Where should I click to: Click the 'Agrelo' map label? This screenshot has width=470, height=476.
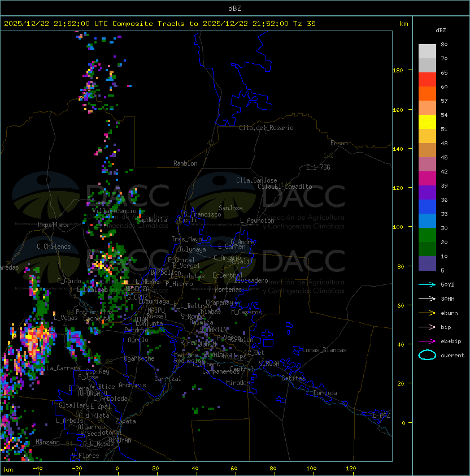[138, 340]
